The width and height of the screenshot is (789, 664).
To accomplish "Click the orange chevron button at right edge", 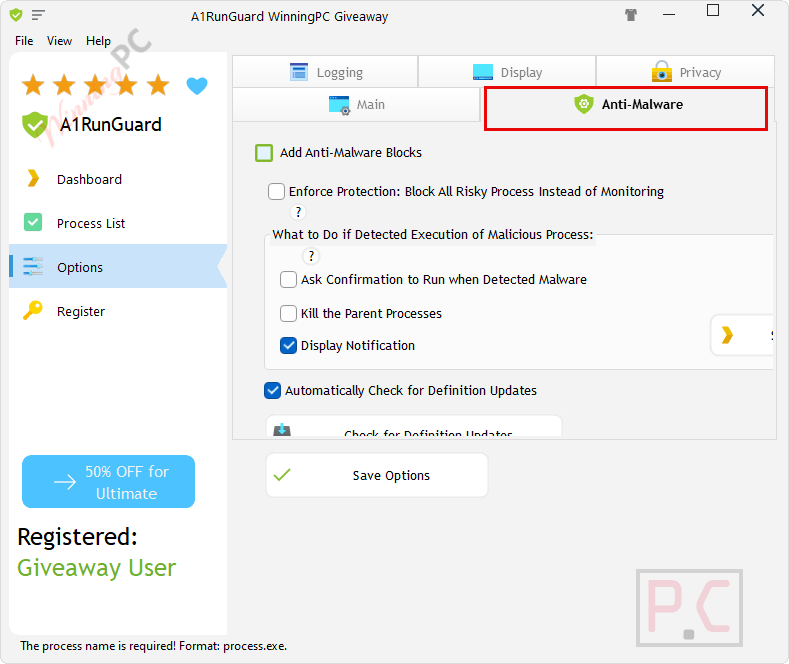I will [x=742, y=335].
